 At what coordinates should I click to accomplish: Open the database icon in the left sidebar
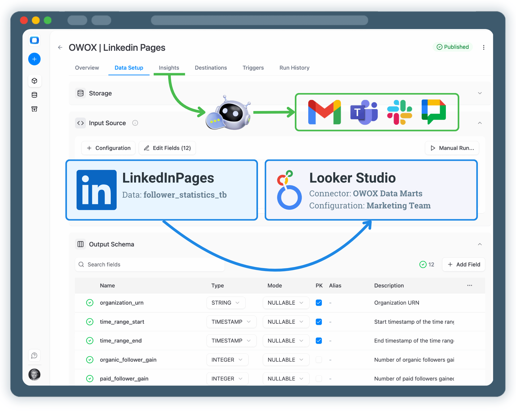pyautogui.click(x=34, y=95)
